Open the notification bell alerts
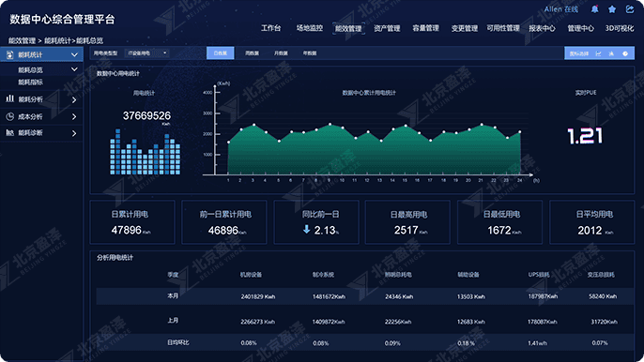The height and width of the screenshot is (362, 644). [594, 9]
